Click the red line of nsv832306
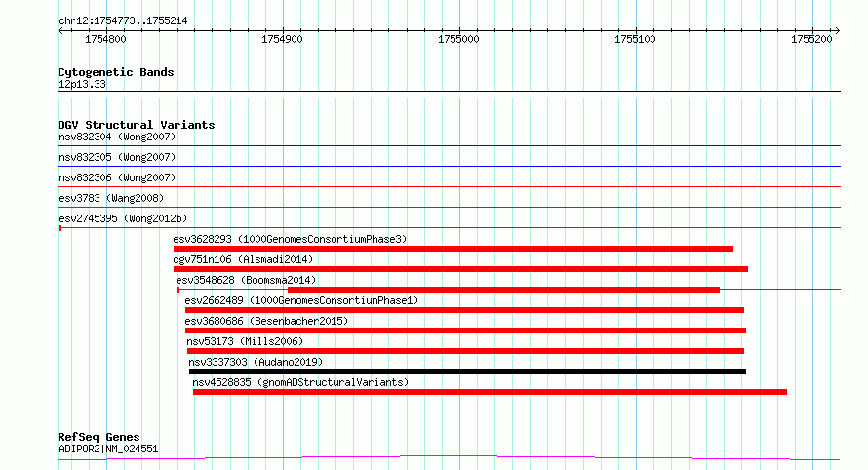This screenshot has width=868, height=470. point(449,186)
